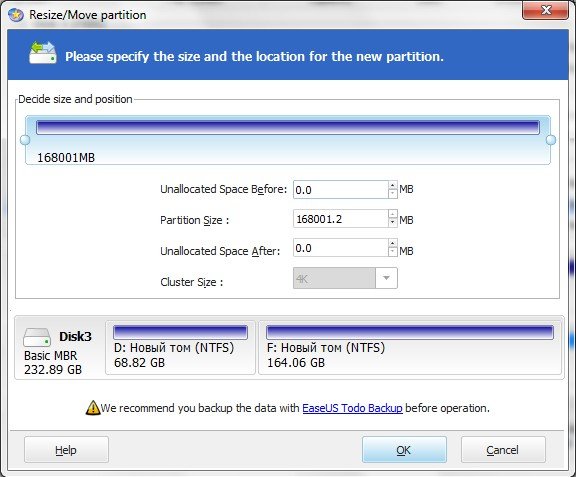Click the yellow warning triangle icon
576x477 pixels.
coord(93,408)
